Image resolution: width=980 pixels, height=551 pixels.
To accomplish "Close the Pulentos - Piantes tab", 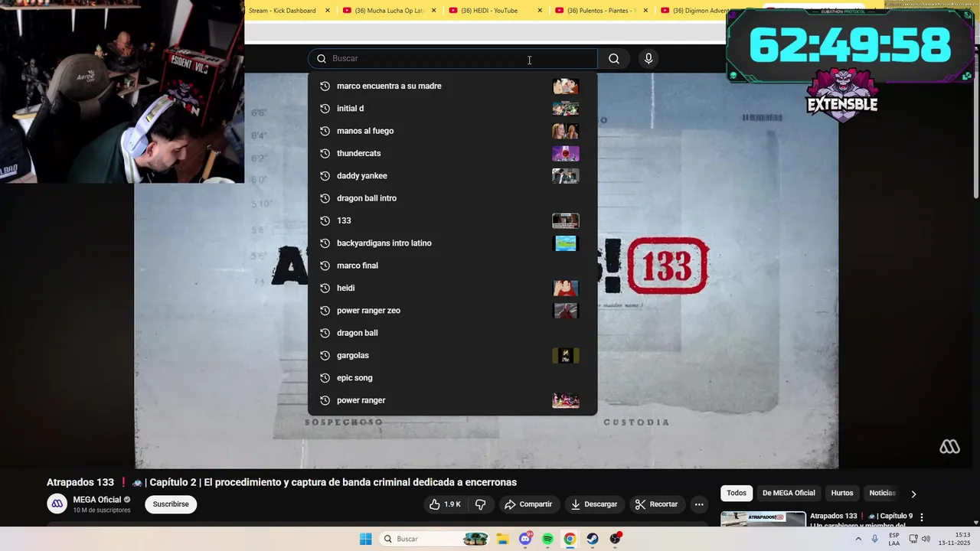I will click(x=645, y=11).
